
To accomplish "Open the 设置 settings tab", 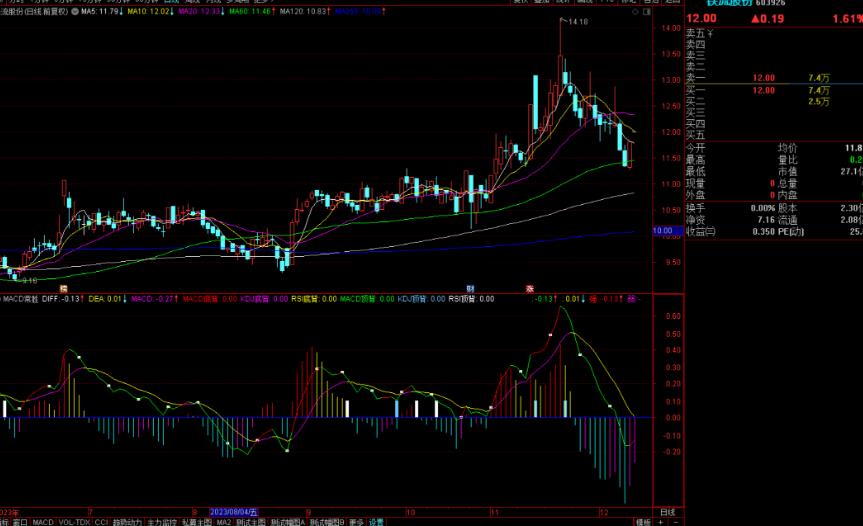I will [376, 522].
